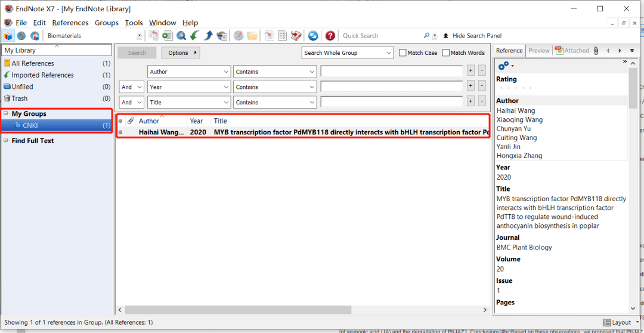Open first And operator dropdown for Year row

(x=131, y=87)
